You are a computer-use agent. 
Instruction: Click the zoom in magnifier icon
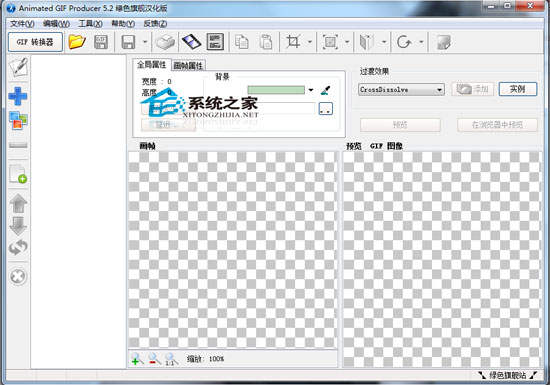click(x=137, y=359)
